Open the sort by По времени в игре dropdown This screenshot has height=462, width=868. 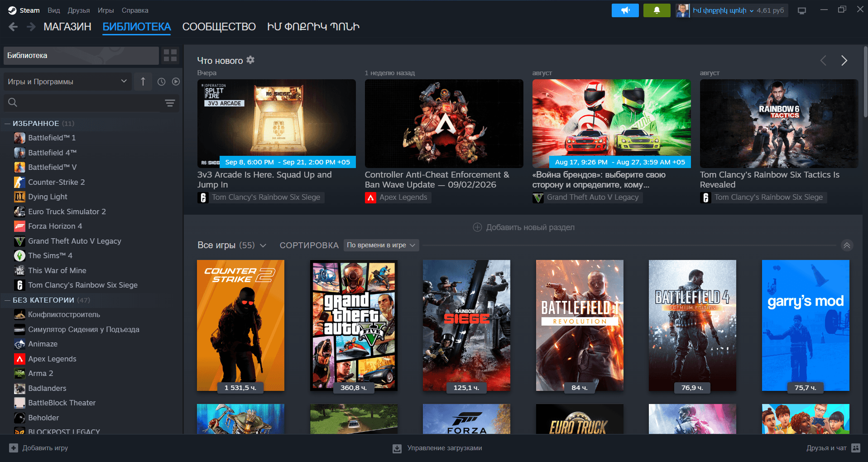coord(381,245)
